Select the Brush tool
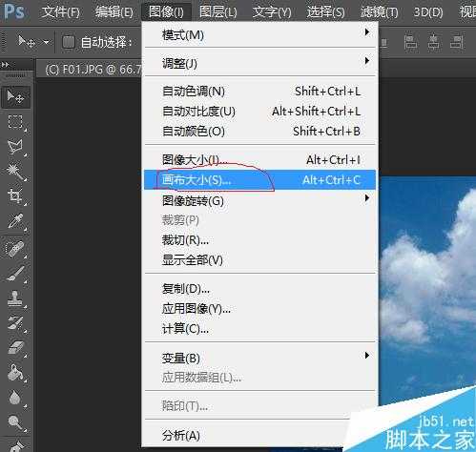Viewport: 476px width, 452px height. 15,274
